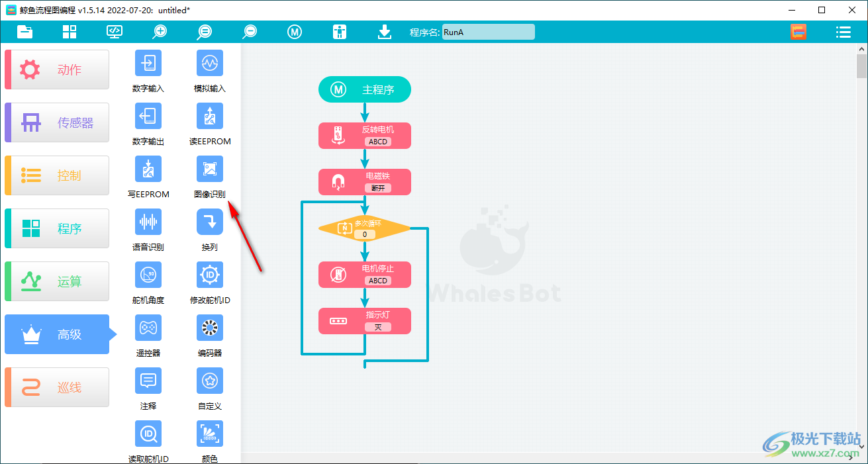This screenshot has width=868, height=464.
Task: Select the 语音识别 block icon
Action: [148, 222]
